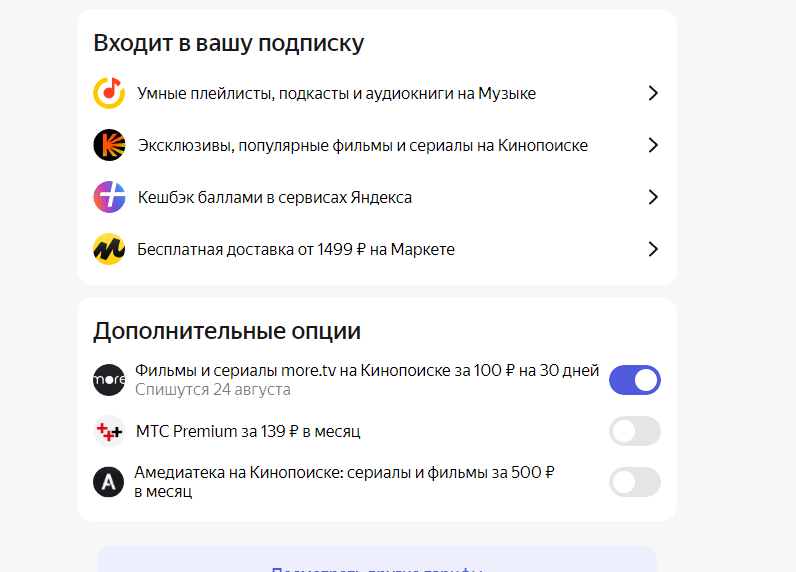Select 'Бесплатная доставка от 1499 ₽' item
Viewport: 796px width, 572px height.
pyautogui.click(x=296, y=249)
